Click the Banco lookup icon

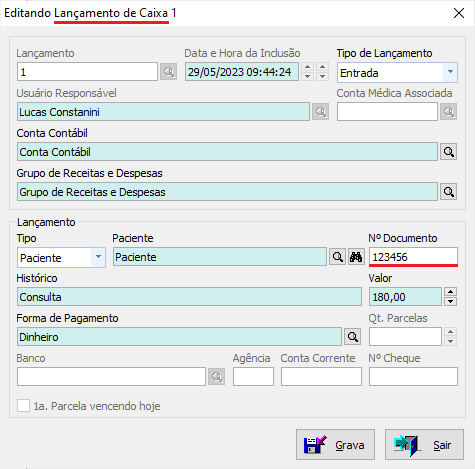click(216, 377)
